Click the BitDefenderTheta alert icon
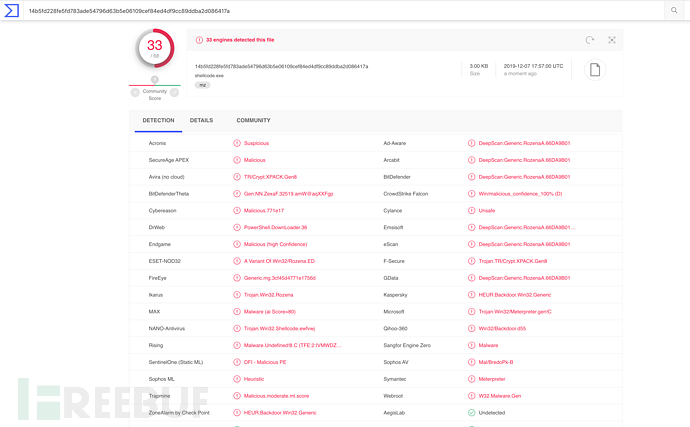 pos(237,194)
